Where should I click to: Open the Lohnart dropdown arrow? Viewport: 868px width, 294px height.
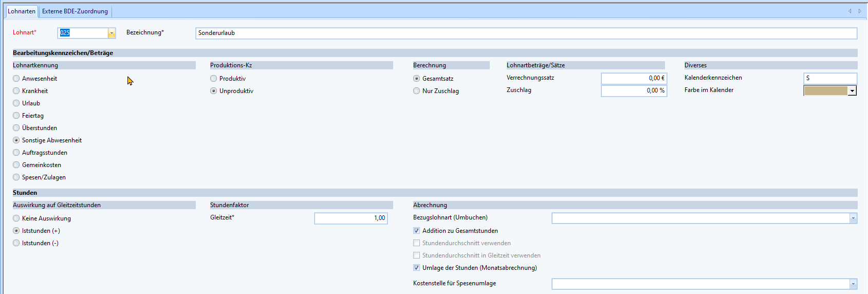click(x=112, y=33)
